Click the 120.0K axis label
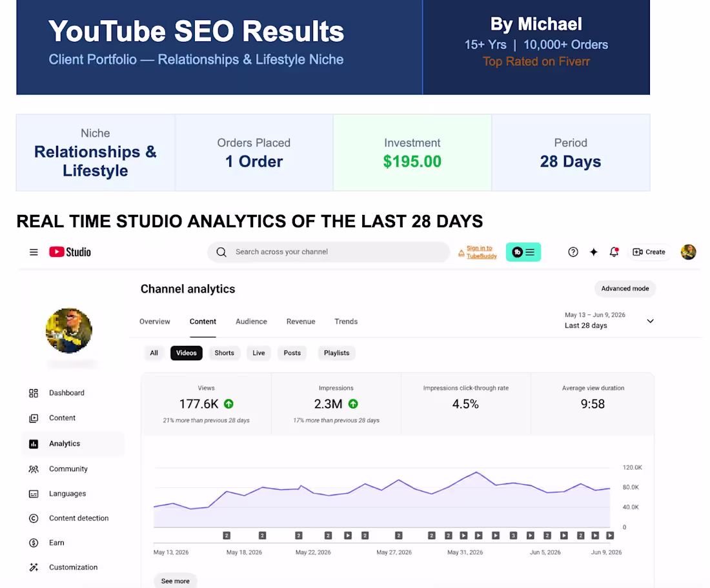Viewport: 710px width, 588px height. (x=632, y=467)
